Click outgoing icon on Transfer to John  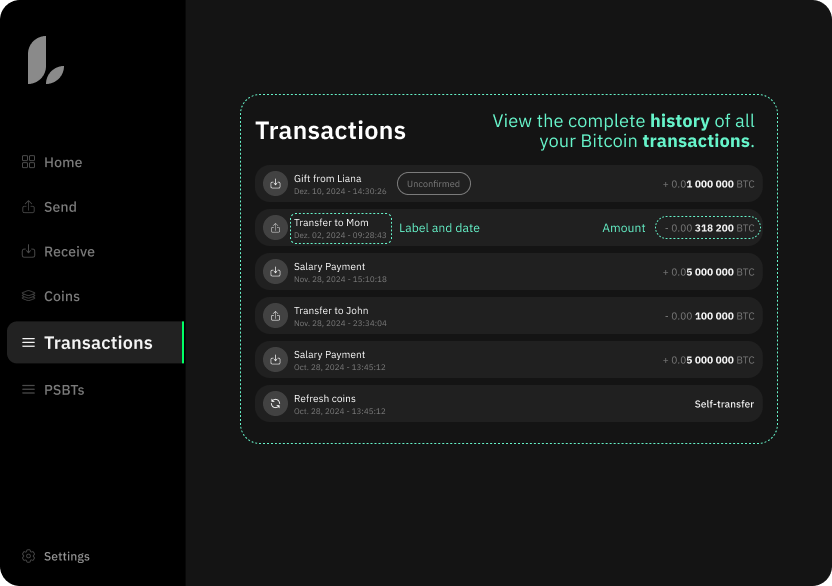[x=275, y=316]
